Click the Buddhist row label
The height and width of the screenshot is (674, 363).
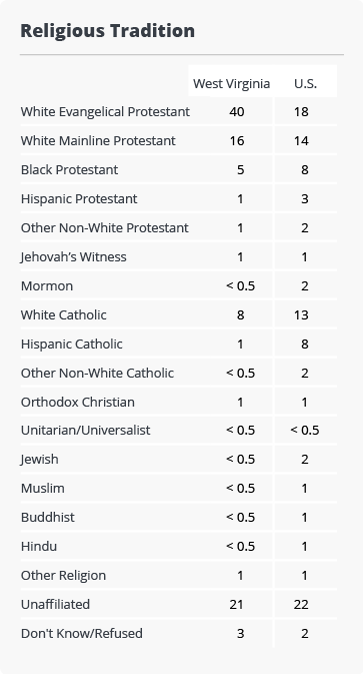click(x=48, y=518)
